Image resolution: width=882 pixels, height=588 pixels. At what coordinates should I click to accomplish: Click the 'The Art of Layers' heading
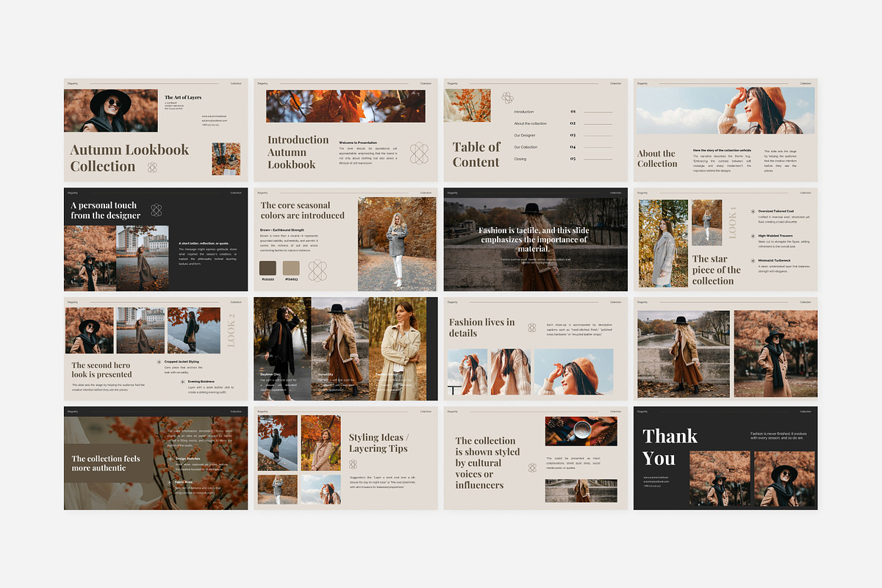pyautogui.click(x=182, y=97)
